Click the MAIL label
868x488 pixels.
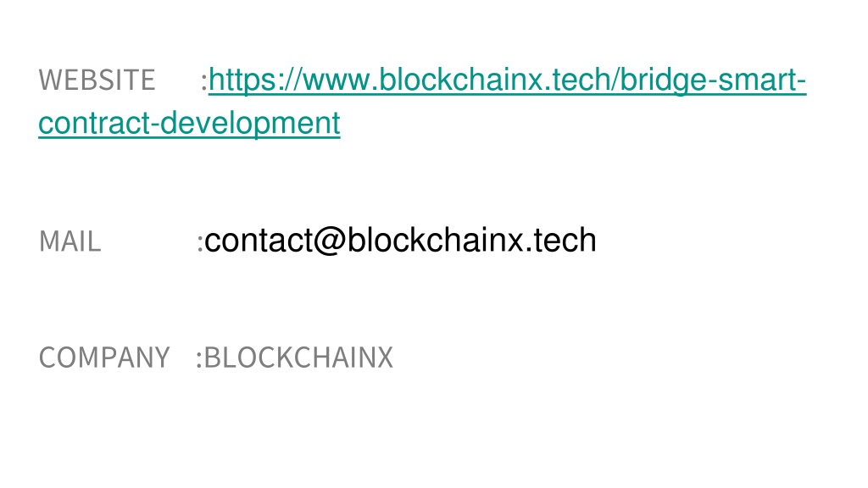(70, 241)
